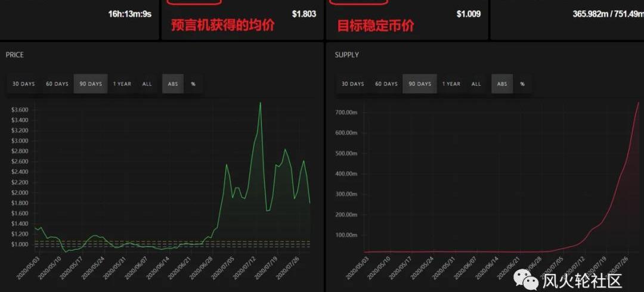Screen dimensions: 644x292
Task: Toggle percent mode on the PRICE chart
Action: [193, 84]
